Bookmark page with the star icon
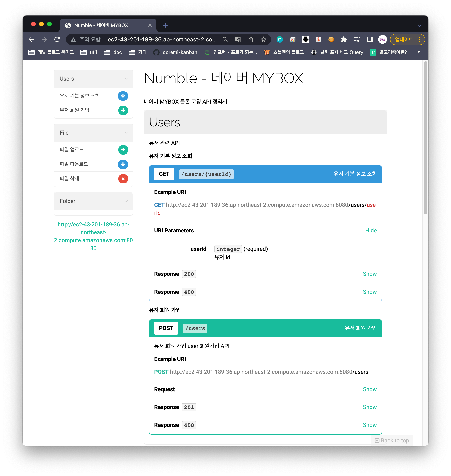The height and width of the screenshot is (476, 451). pos(263,39)
